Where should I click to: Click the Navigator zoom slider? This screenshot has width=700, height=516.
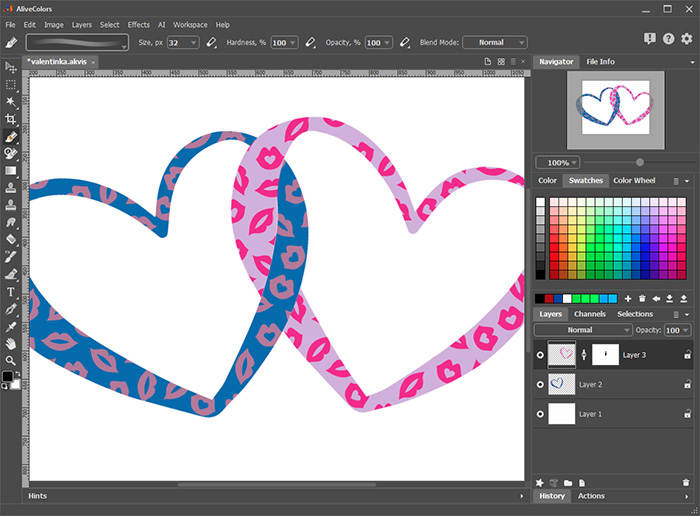(x=639, y=162)
